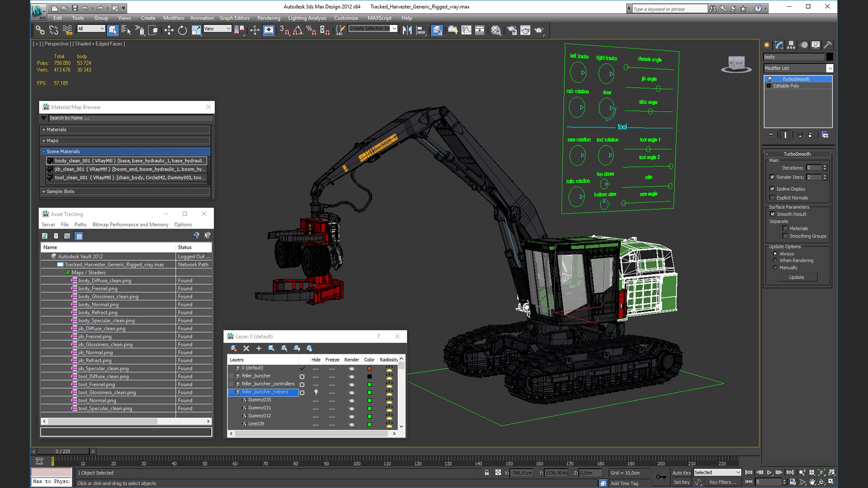The image size is (868, 488).
Task: Select Always update option radio
Action: (x=775, y=253)
